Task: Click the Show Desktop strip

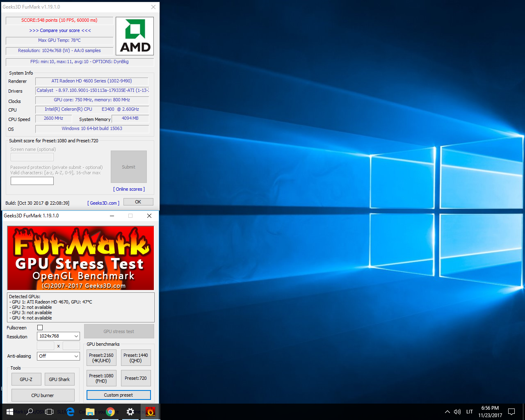Action: pyautogui.click(x=524, y=412)
